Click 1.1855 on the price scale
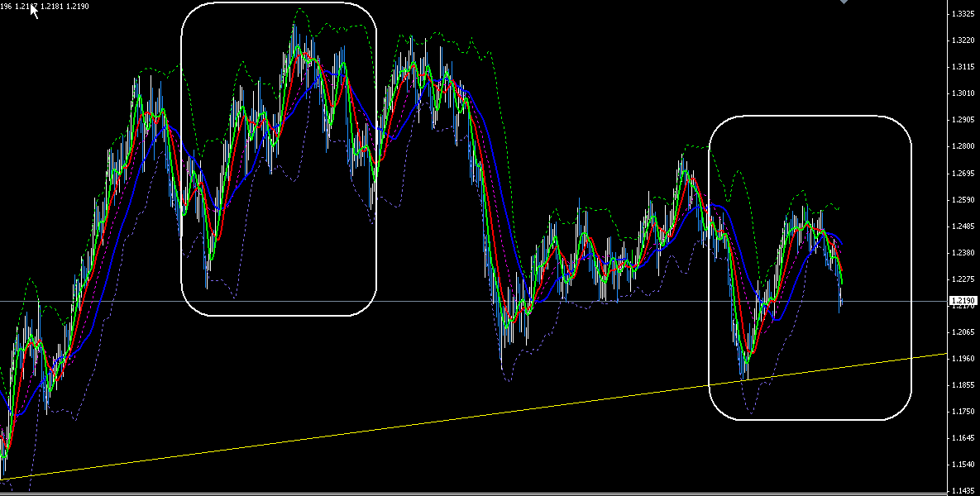Screen dimensions: 980x496 click(x=963, y=384)
